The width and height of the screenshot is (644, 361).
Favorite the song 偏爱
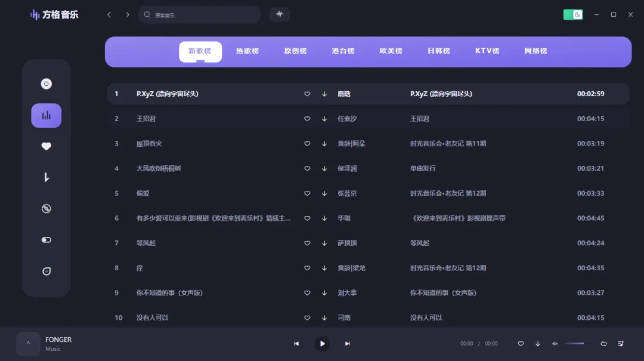coord(307,193)
